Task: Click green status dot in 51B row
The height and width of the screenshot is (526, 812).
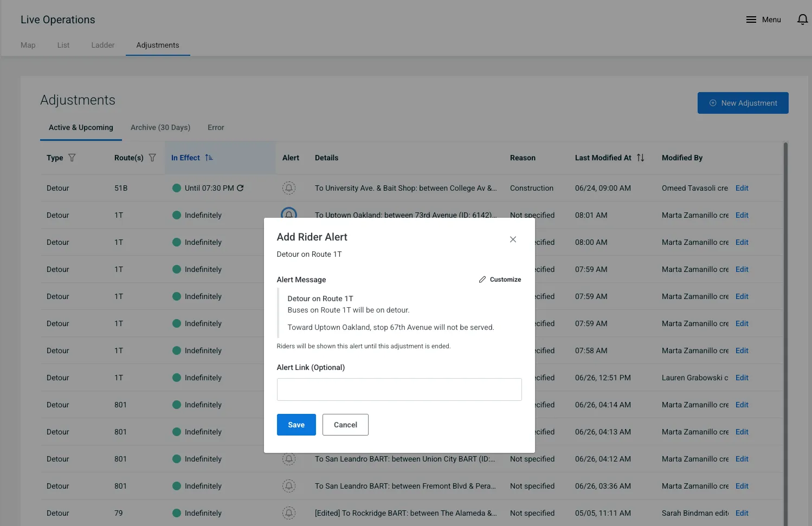Action: [x=177, y=188]
